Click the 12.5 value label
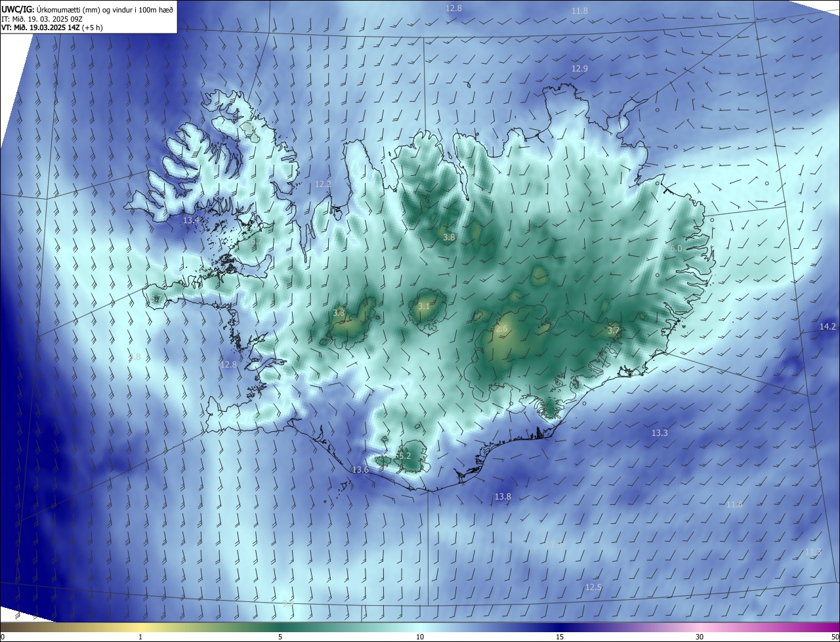This screenshot has height=642, width=840. coord(593,587)
